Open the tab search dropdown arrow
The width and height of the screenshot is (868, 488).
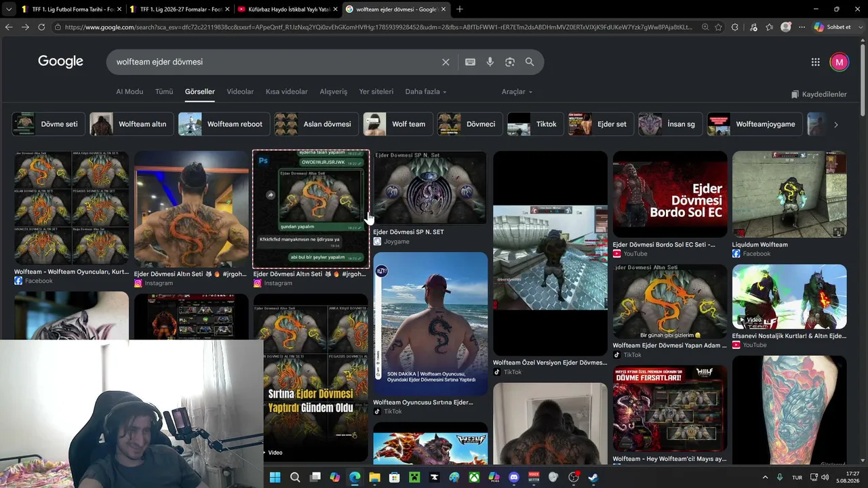pos(9,9)
